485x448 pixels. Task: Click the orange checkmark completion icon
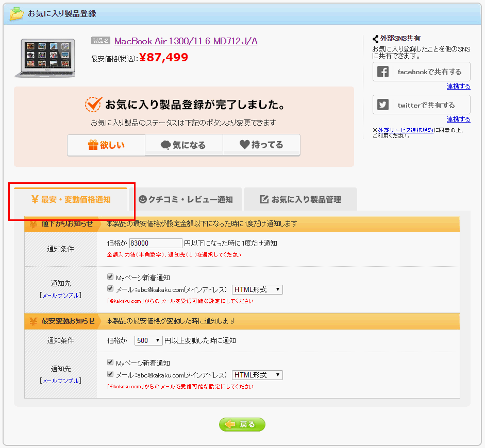[x=93, y=105]
